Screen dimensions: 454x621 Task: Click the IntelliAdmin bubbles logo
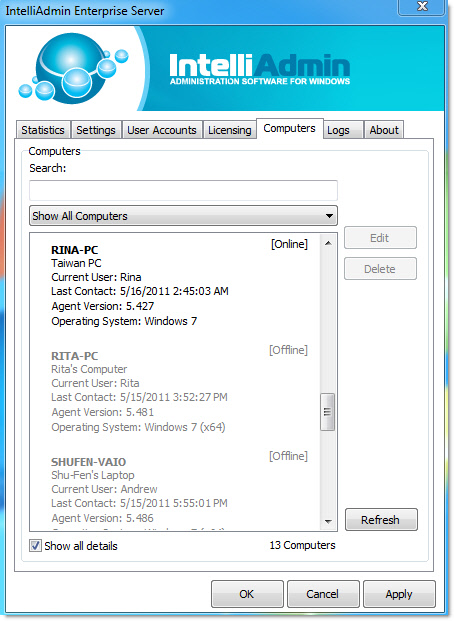pyautogui.click(x=74, y=67)
